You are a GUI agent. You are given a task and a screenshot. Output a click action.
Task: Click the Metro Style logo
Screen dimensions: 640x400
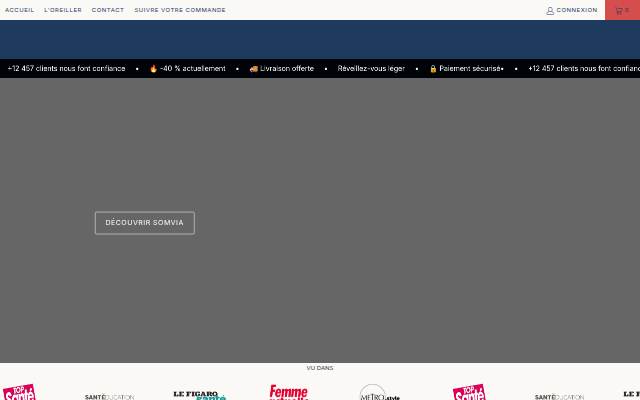[380, 393]
